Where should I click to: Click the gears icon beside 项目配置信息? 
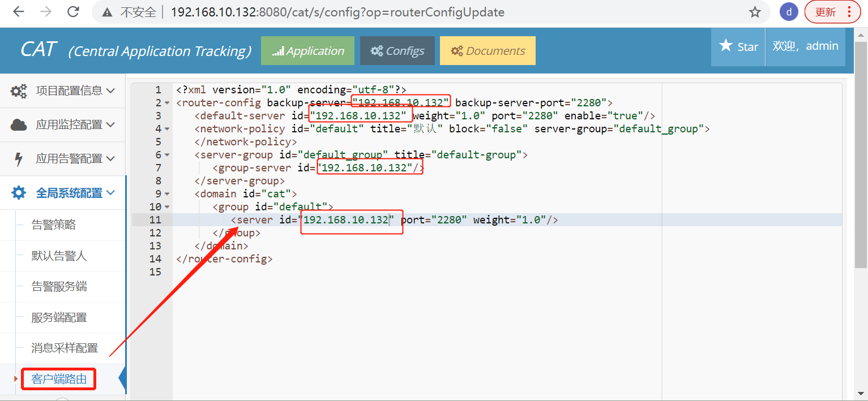pyautogui.click(x=18, y=90)
